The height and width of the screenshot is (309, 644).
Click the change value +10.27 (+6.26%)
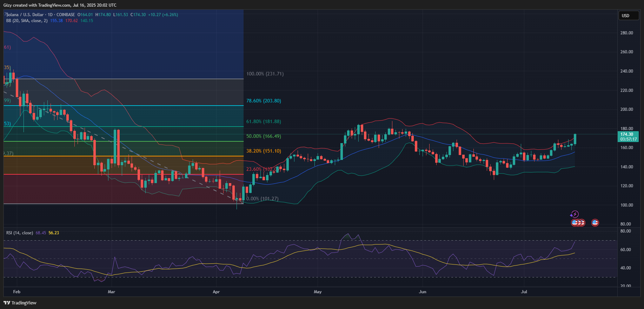(163, 15)
